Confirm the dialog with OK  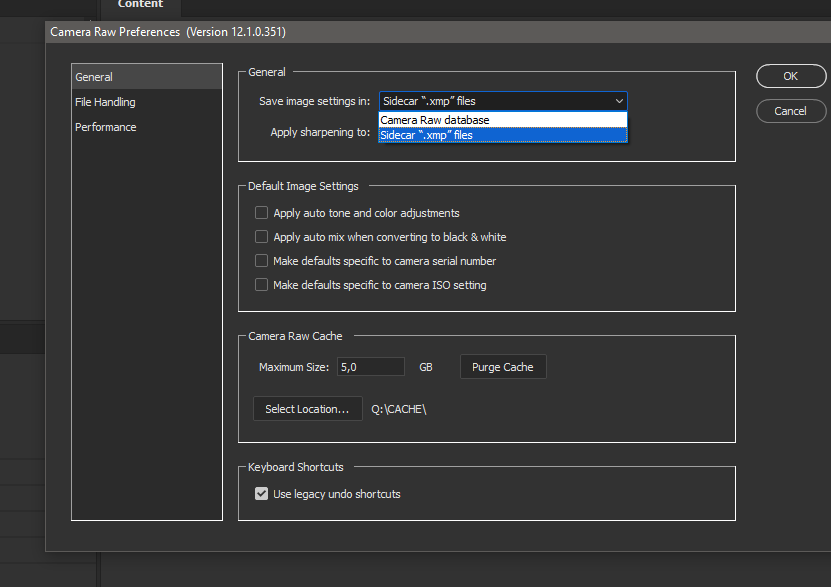(x=791, y=76)
